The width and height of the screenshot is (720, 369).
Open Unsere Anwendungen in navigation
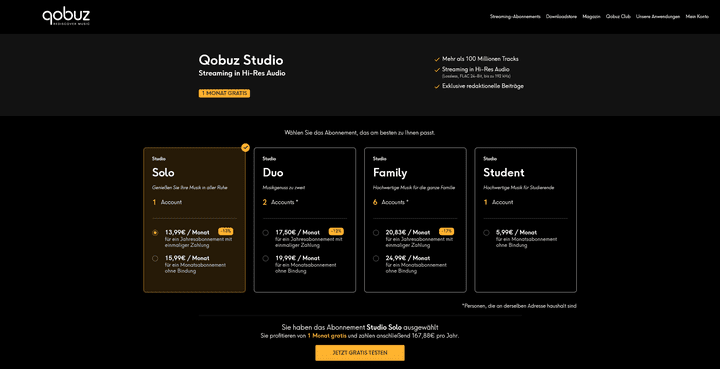pos(658,17)
